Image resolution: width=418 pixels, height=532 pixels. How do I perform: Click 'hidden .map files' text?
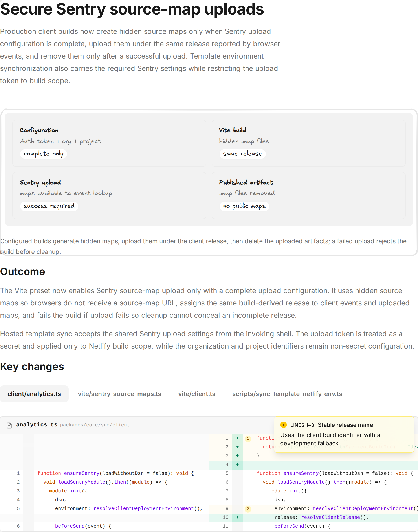point(244,141)
